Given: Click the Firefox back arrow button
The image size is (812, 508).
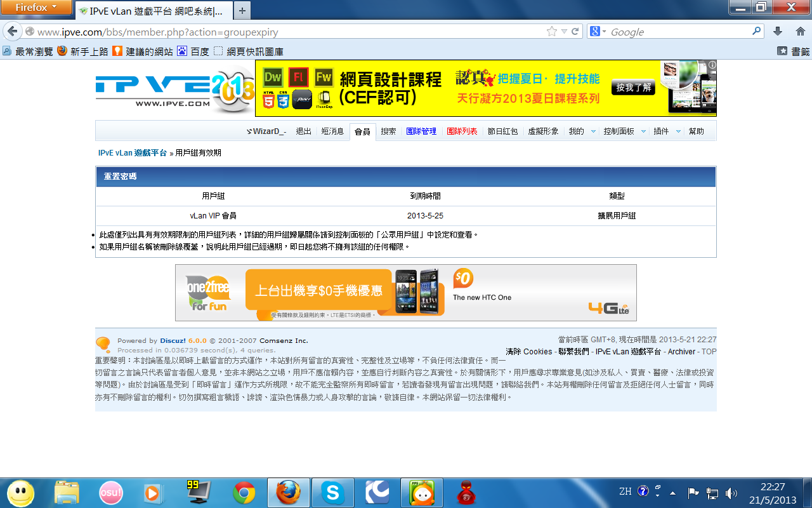Looking at the screenshot, I should [13, 31].
